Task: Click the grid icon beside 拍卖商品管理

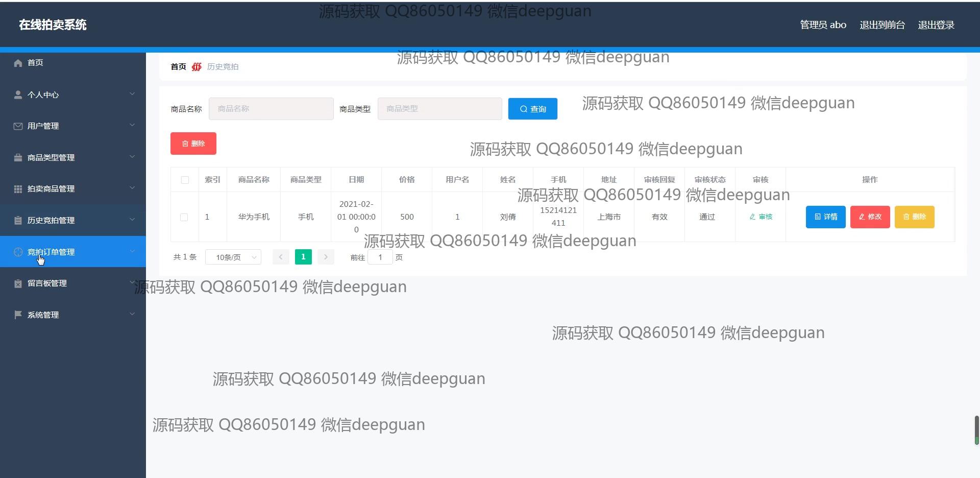Action: [18, 189]
